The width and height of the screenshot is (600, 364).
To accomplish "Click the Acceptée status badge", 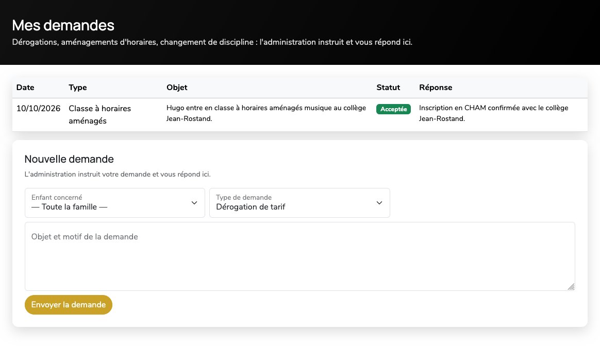I will [x=393, y=109].
